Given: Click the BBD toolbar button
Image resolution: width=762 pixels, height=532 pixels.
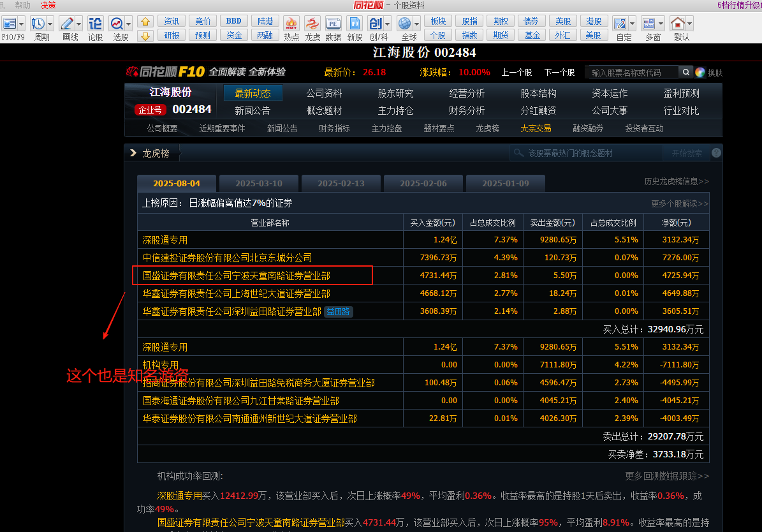Looking at the screenshot, I should 234,22.
